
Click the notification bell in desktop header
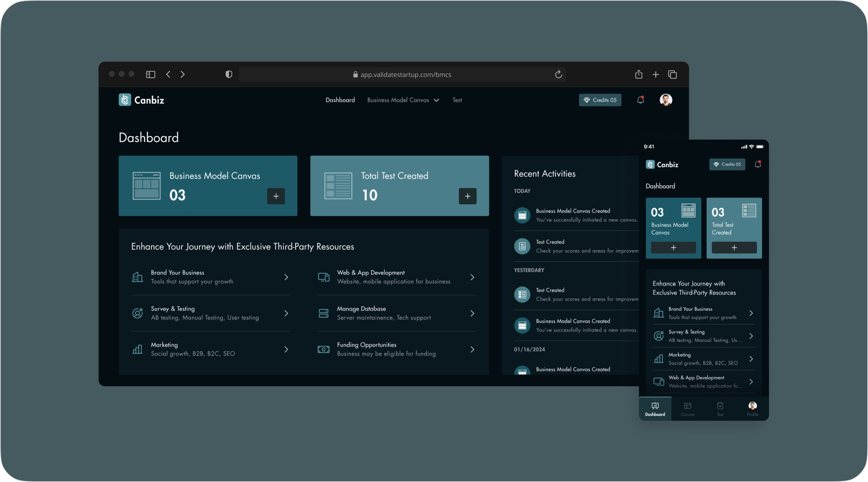640,100
